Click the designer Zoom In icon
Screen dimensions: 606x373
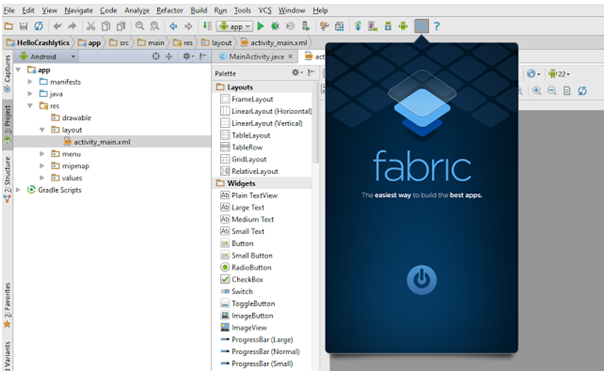click(x=537, y=91)
